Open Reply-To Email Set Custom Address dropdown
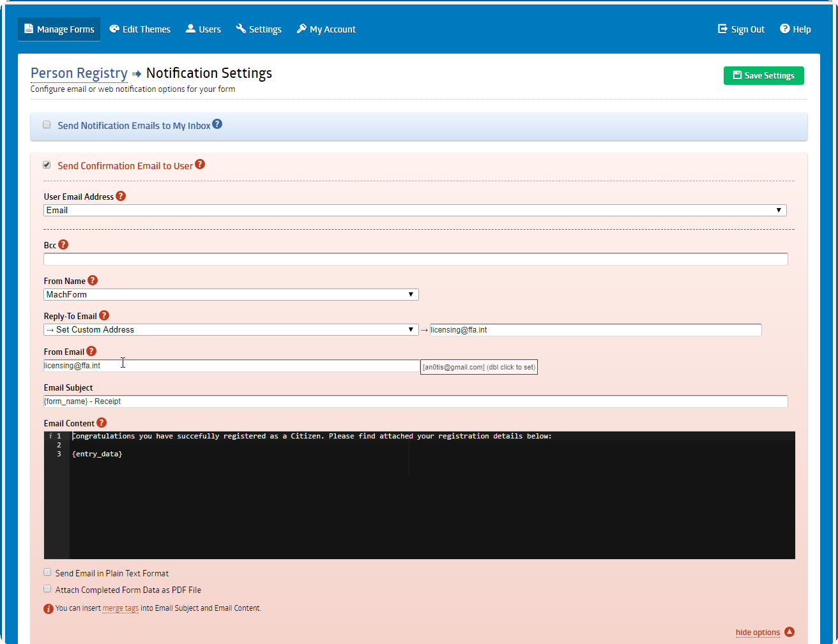The height and width of the screenshot is (644, 838). pos(231,329)
